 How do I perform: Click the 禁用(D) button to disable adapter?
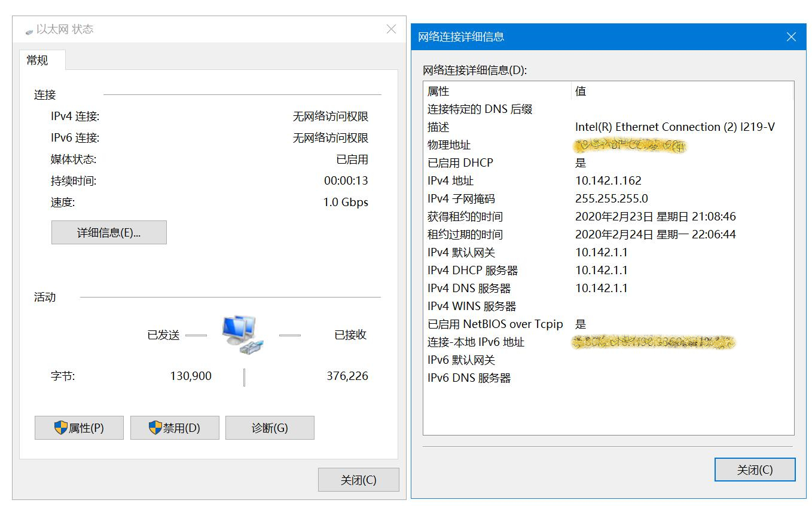[175, 427]
